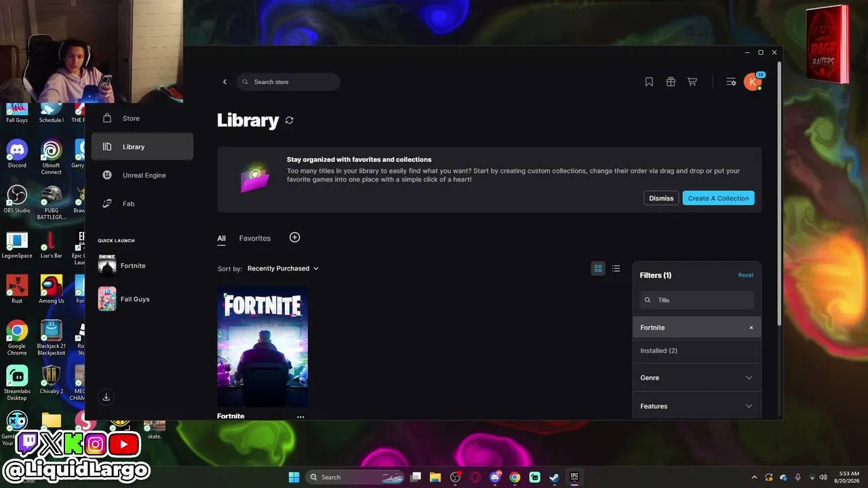Select the Discord desktop shortcut
Screen dimensions: 868x488
click(17, 154)
